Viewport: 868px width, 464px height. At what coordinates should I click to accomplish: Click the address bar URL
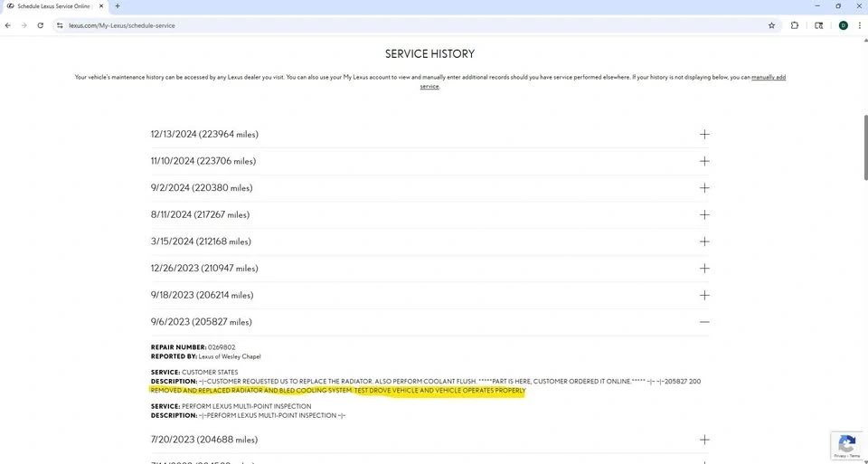pyautogui.click(x=122, y=25)
